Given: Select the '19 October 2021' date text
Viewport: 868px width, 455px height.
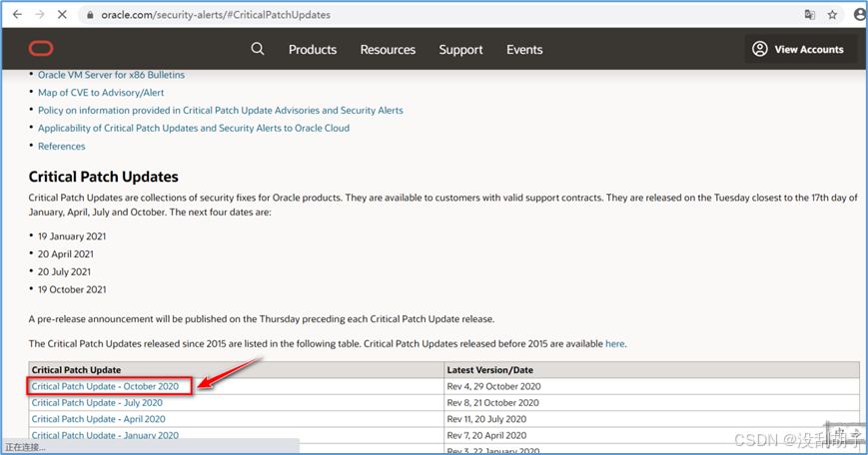Looking at the screenshot, I should (72, 289).
